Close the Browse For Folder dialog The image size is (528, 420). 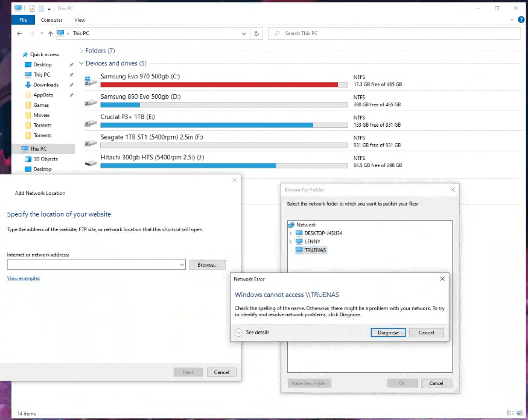click(453, 189)
